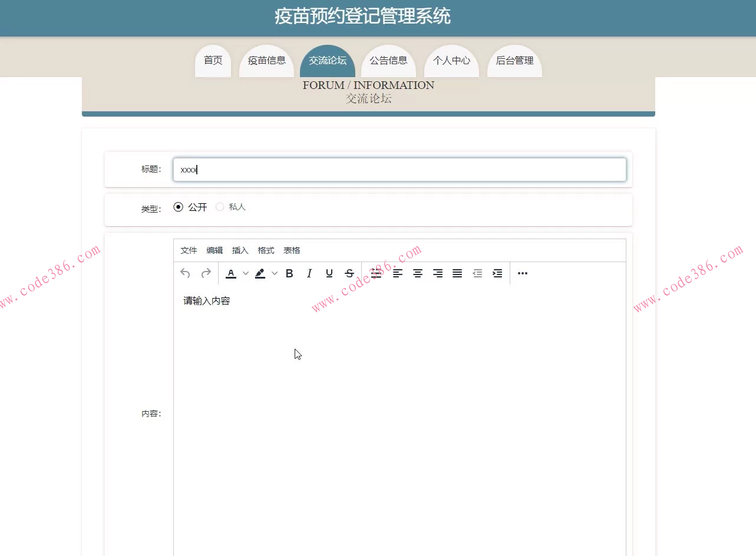
Task: Apply bold formatting with the B icon
Action: (x=289, y=273)
